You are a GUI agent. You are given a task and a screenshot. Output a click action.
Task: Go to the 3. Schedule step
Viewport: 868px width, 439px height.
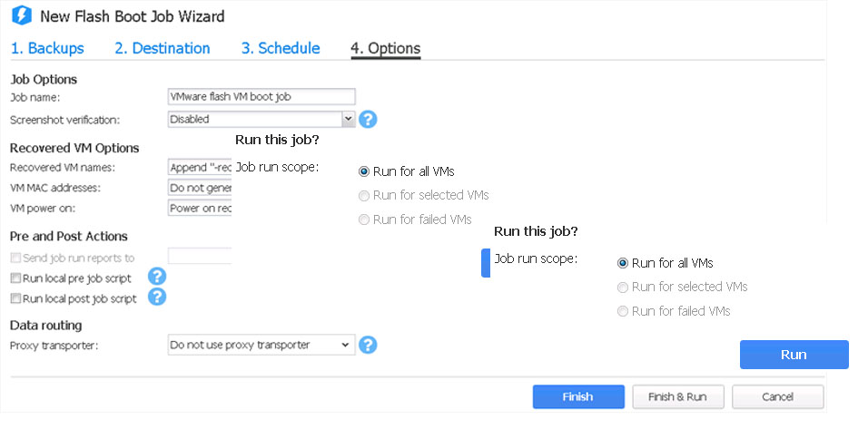pyautogui.click(x=281, y=48)
